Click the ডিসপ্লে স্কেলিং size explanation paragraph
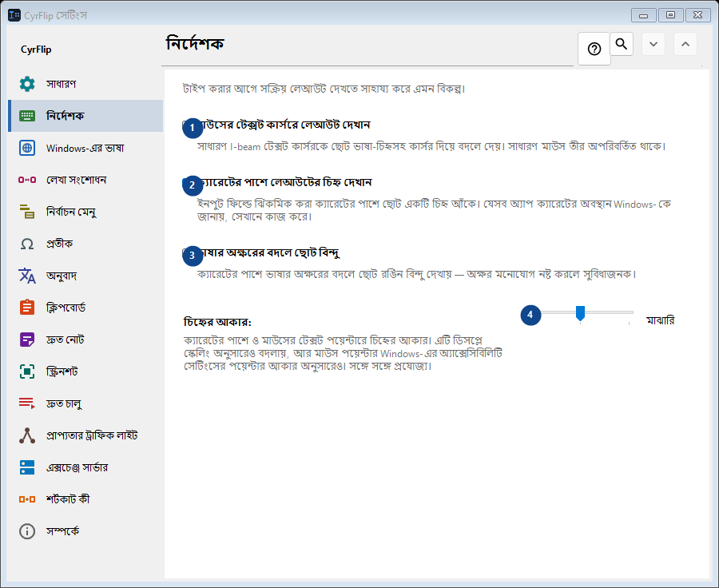The width and height of the screenshot is (719, 588). (343, 353)
